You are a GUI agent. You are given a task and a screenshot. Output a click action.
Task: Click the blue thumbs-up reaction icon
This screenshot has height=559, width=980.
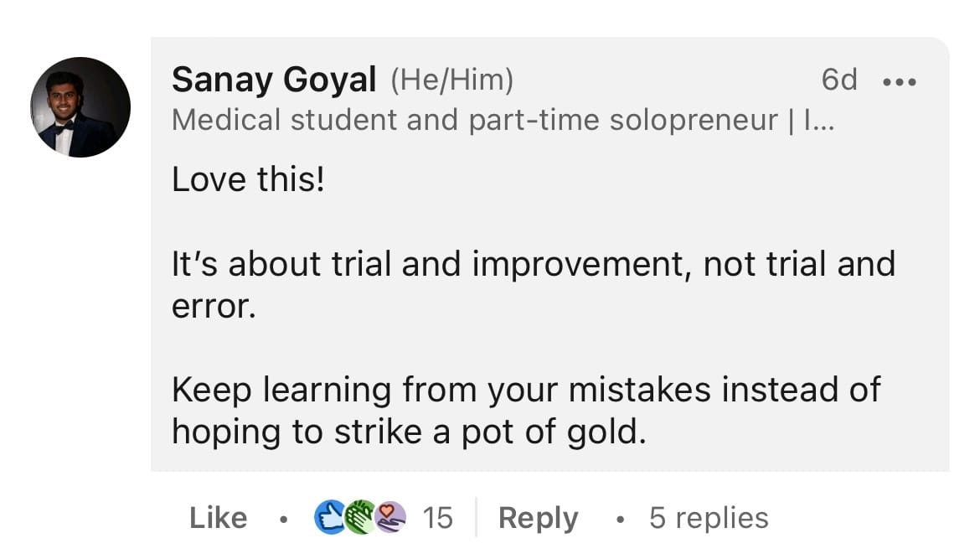click(x=330, y=517)
